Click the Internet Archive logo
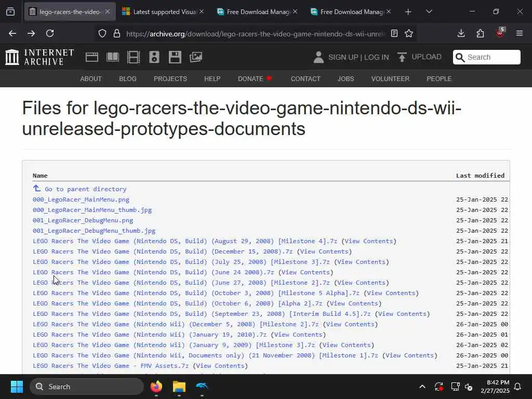The height and width of the screenshot is (399, 532). [x=39, y=57]
